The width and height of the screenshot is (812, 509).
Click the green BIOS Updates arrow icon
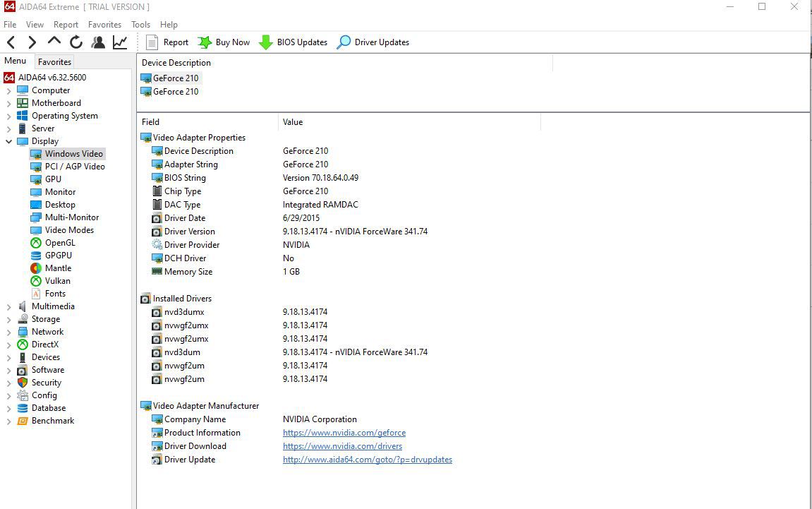[266, 42]
